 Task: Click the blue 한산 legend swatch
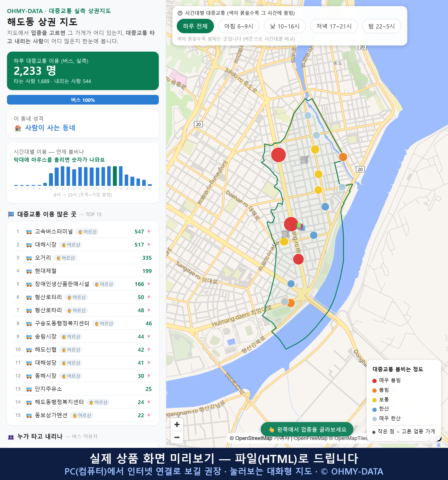374,410
